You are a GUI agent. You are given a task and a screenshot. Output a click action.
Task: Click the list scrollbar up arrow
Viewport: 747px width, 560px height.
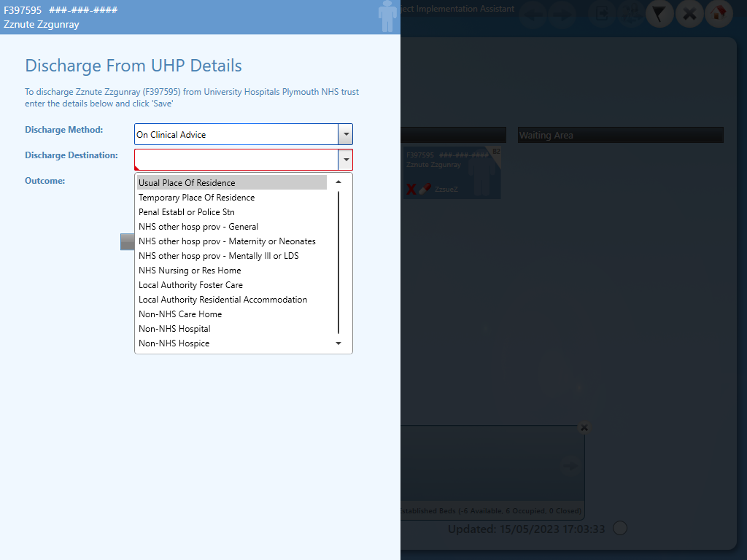pos(338,182)
